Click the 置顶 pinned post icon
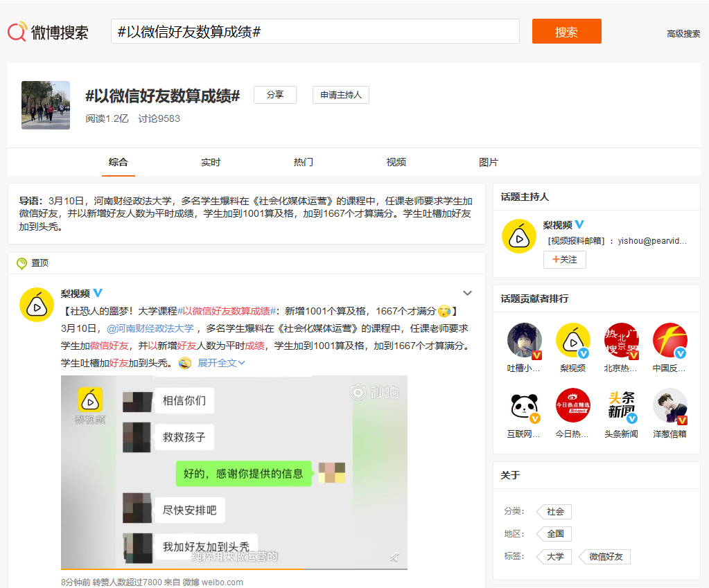Viewport: 709px width, 588px height. 21,263
